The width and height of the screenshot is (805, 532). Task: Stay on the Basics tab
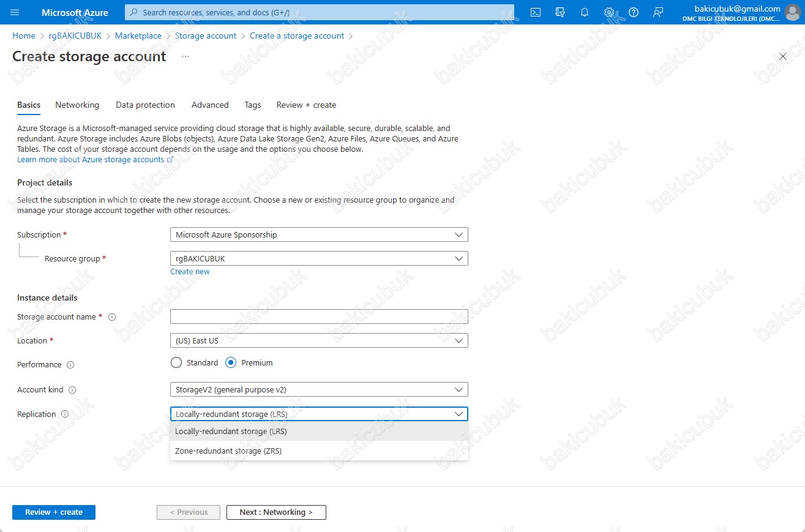[29, 105]
